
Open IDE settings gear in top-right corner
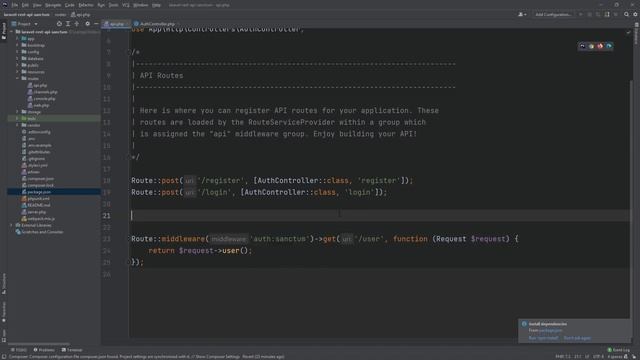[x=635, y=14]
